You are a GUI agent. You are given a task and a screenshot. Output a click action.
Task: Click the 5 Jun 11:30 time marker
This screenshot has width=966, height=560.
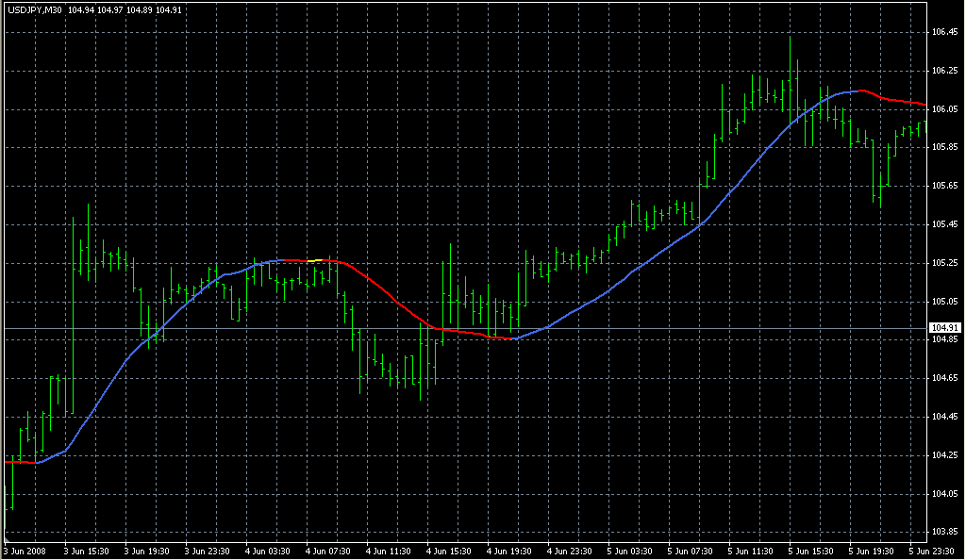pyautogui.click(x=751, y=551)
